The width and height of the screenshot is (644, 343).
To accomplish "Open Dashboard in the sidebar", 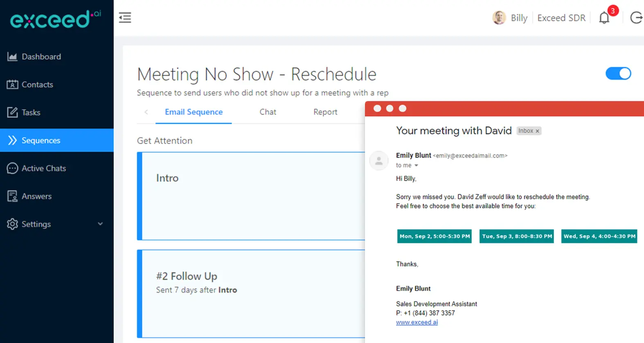I will (57, 56).
